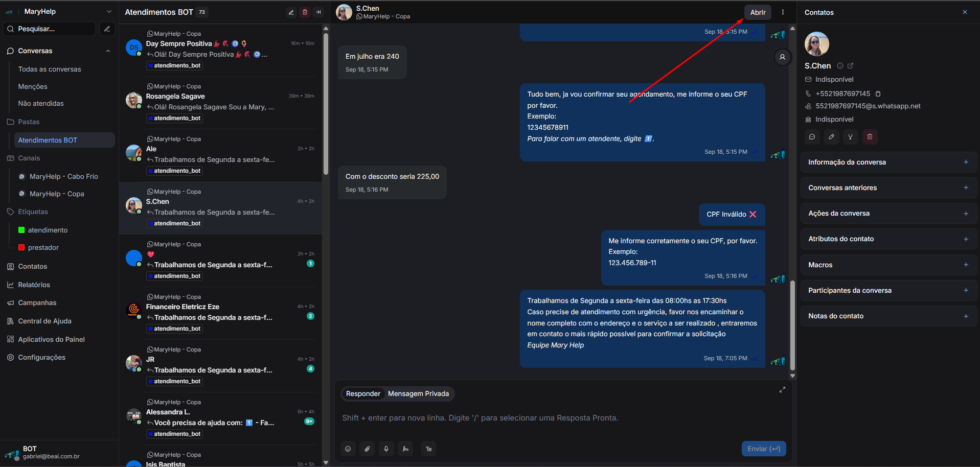Expand the Conversas anteriores section
Screen dimensions: 980x467
point(966,188)
